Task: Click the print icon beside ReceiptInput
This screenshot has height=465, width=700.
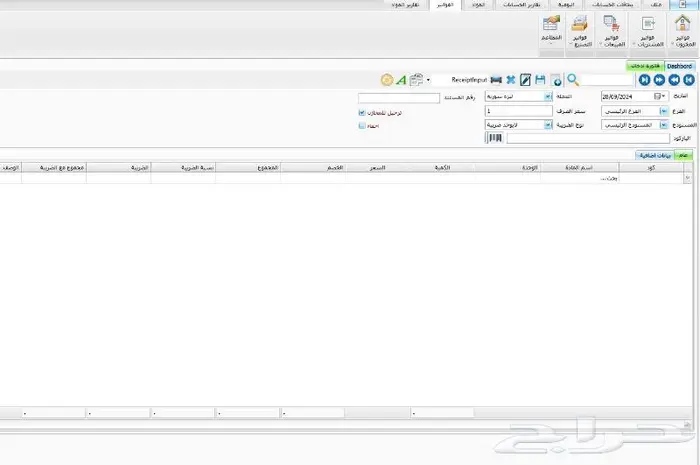Action: 496,79
